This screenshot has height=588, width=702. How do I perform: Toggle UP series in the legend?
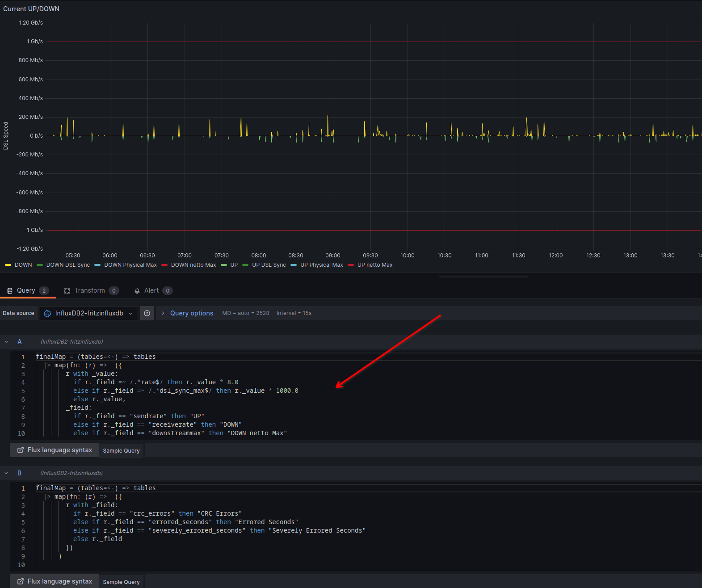[x=234, y=265]
